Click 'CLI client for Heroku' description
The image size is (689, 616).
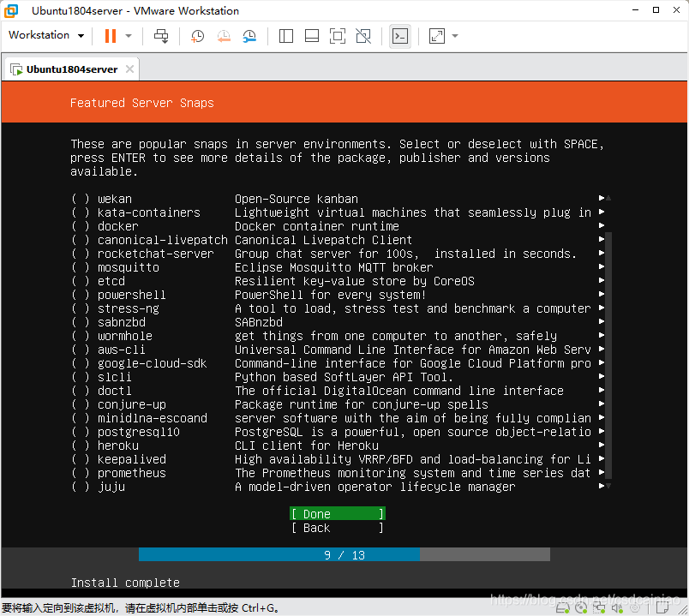point(306,446)
